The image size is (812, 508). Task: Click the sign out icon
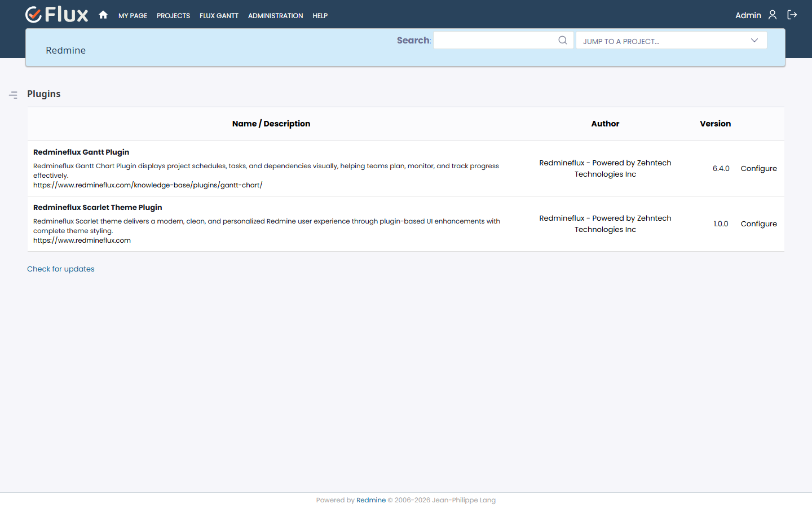pyautogui.click(x=792, y=15)
